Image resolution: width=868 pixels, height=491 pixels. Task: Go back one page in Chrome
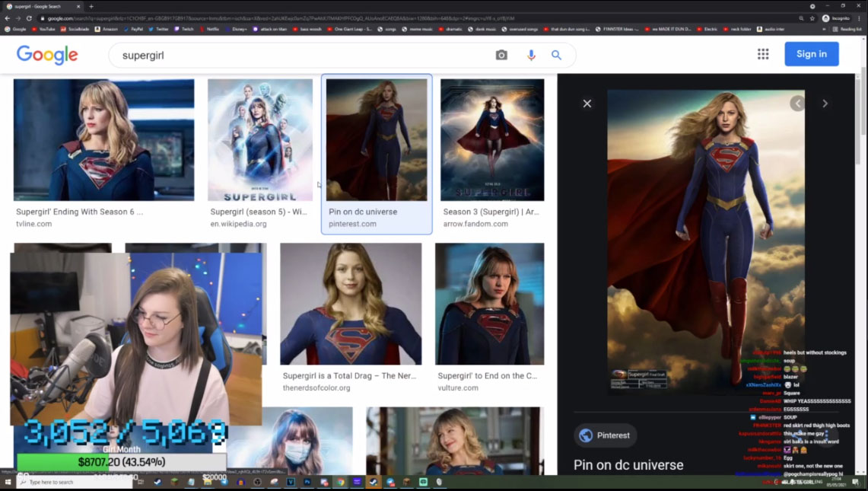[x=7, y=18]
